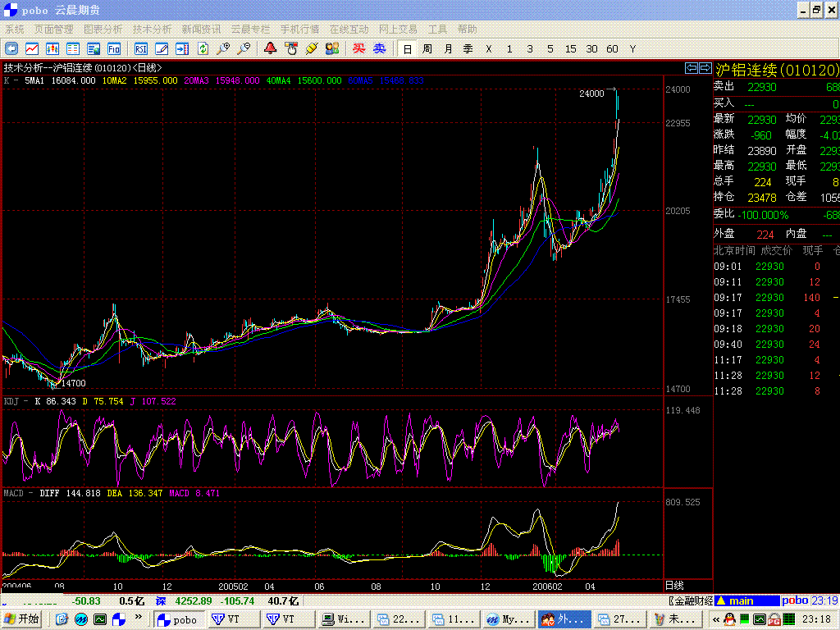Click the RSI indicator toolbar icon

141,48
